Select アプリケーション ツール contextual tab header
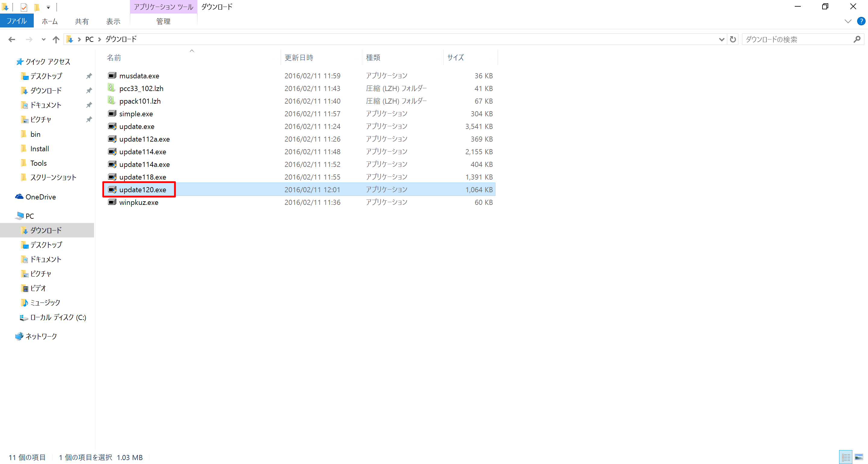The width and height of the screenshot is (868, 464). click(163, 7)
